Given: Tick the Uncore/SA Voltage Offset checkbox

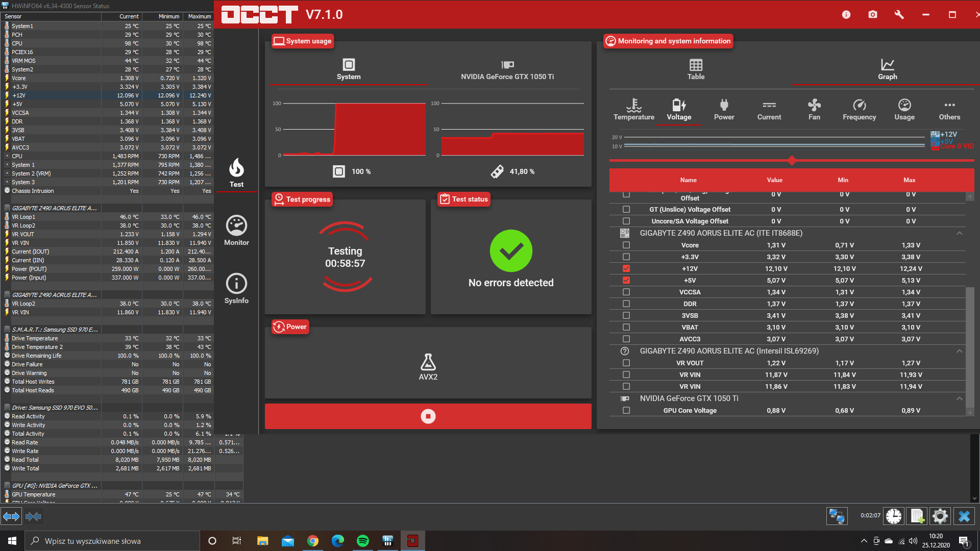Looking at the screenshot, I should [x=626, y=221].
